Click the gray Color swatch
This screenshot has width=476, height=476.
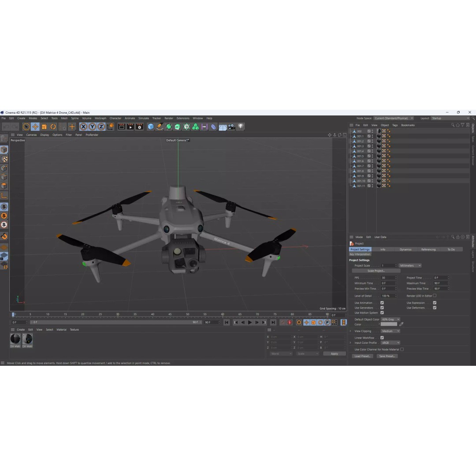pyautogui.click(x=389, y=324)
